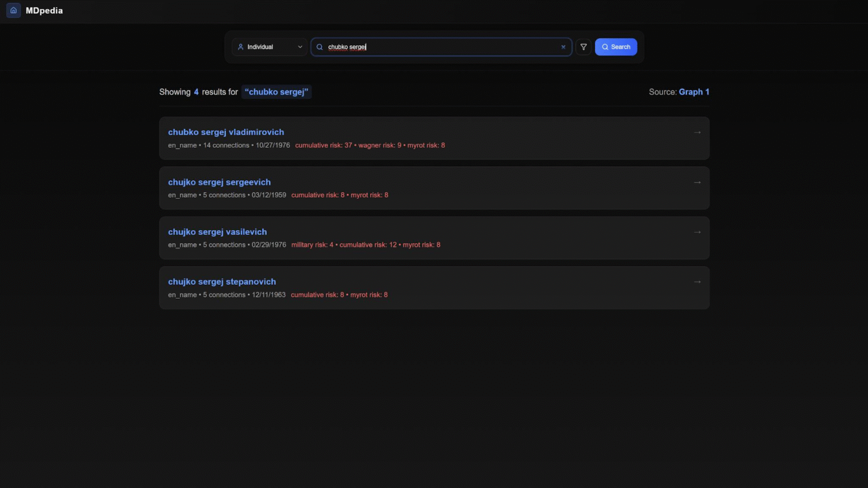Click the chevron arrow of Individual dropdown
This screenshot has height=488, width=868.
[x=300, y=47]
